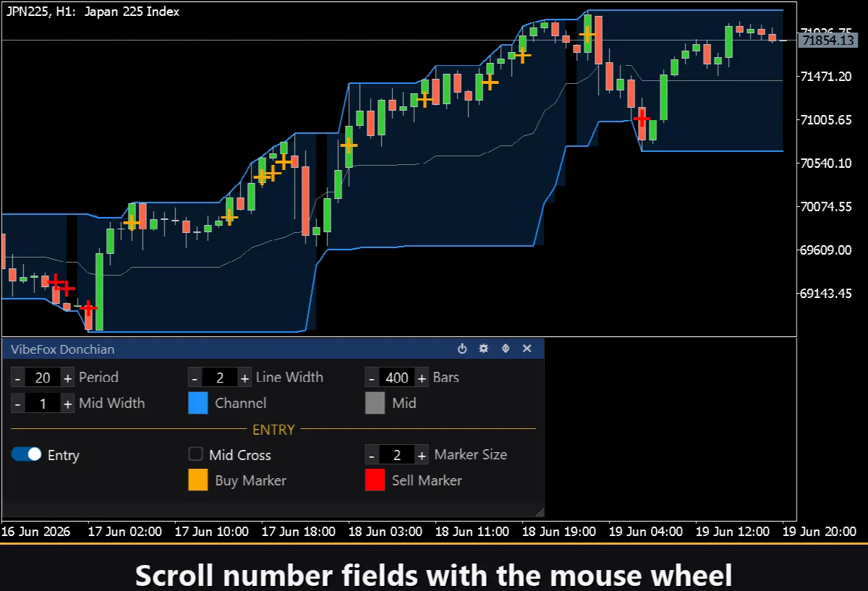Screen dimensions: 868x591
Task: Decrease Line Width with the minus button
Action: click(x=195, y=378)
